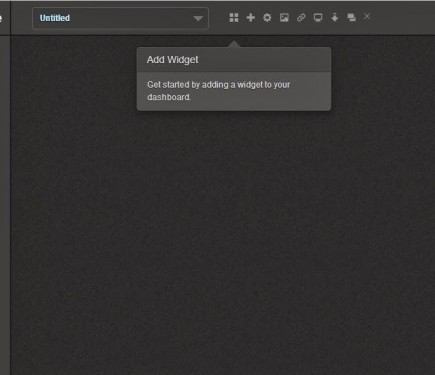Viewport: 435px width, 375px height.
Task: Click the monitor display icon
Action: [x=318, y=18]
